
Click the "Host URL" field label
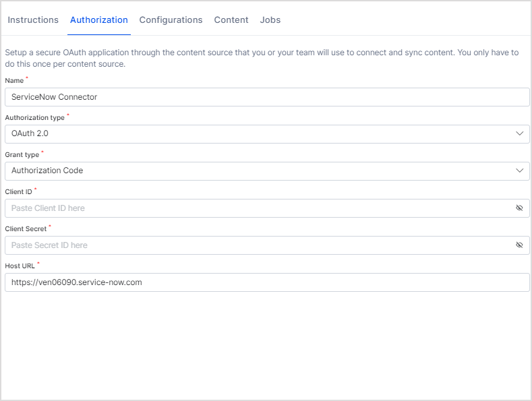20,266
